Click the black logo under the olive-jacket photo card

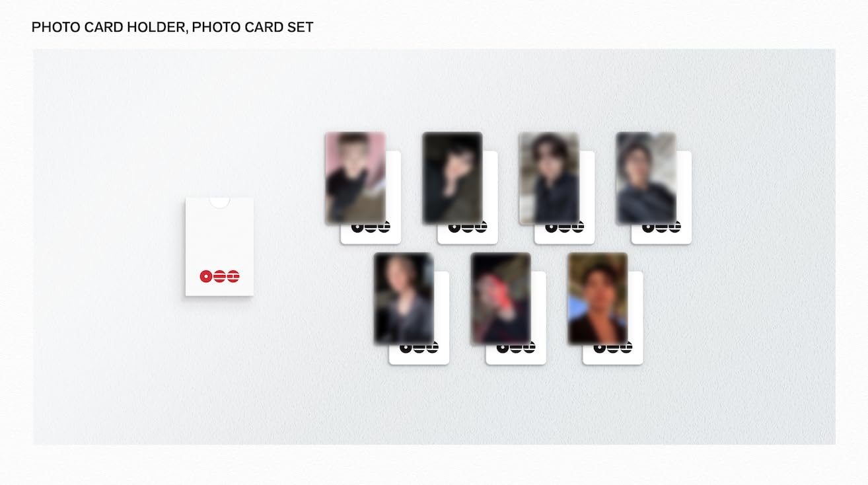[x=468, y=227]
